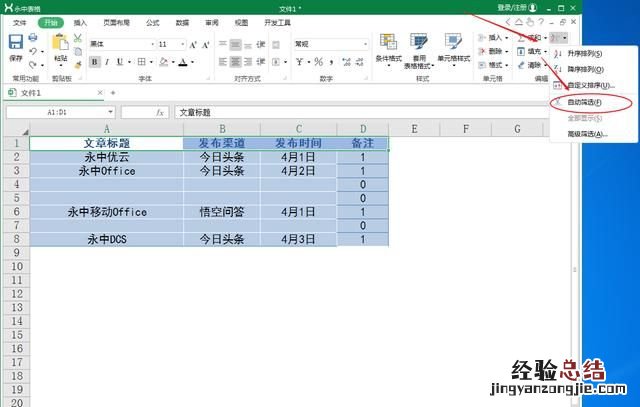
Task: Click cell A2 containing 永中优云
Action: 106,157
